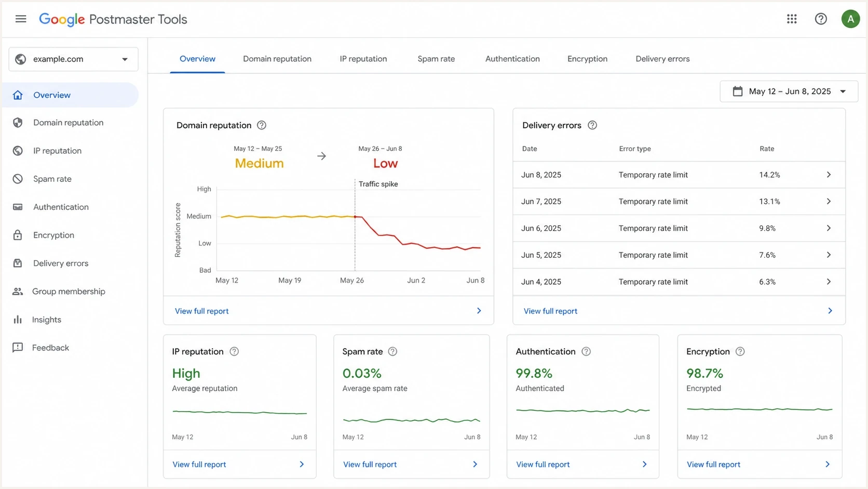Expand the Jun 4, 2025 error row chevron
Screen dimensions: 868x489
pos(829,282)
